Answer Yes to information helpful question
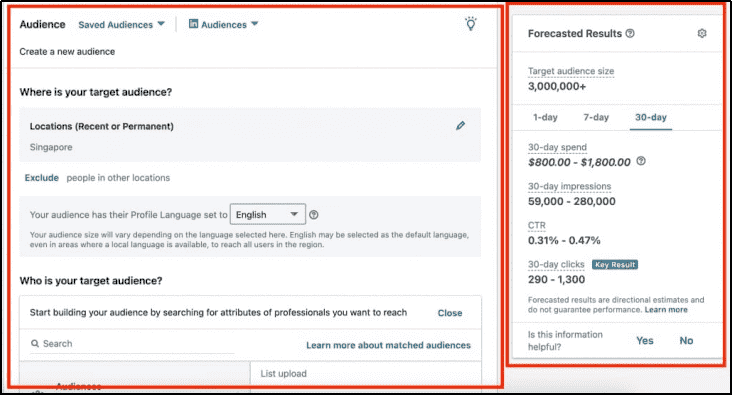Screen dimensions: 733x396 [645, 340]
